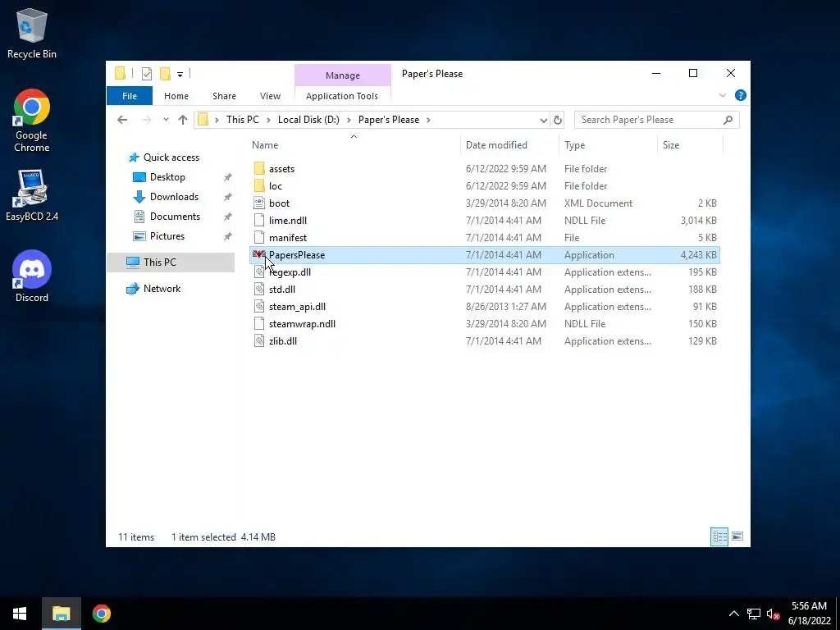Click the Search Paper's Please field

(656, 120)
